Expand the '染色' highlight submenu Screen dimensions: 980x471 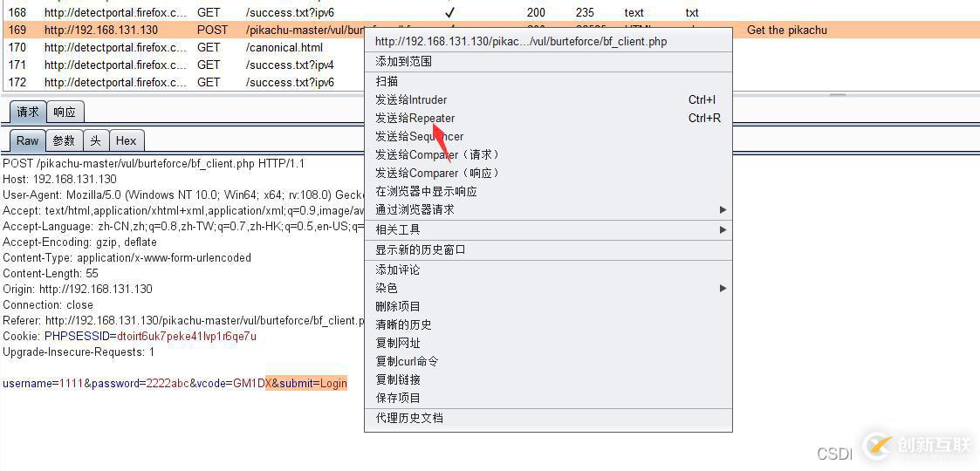[548, 288]
